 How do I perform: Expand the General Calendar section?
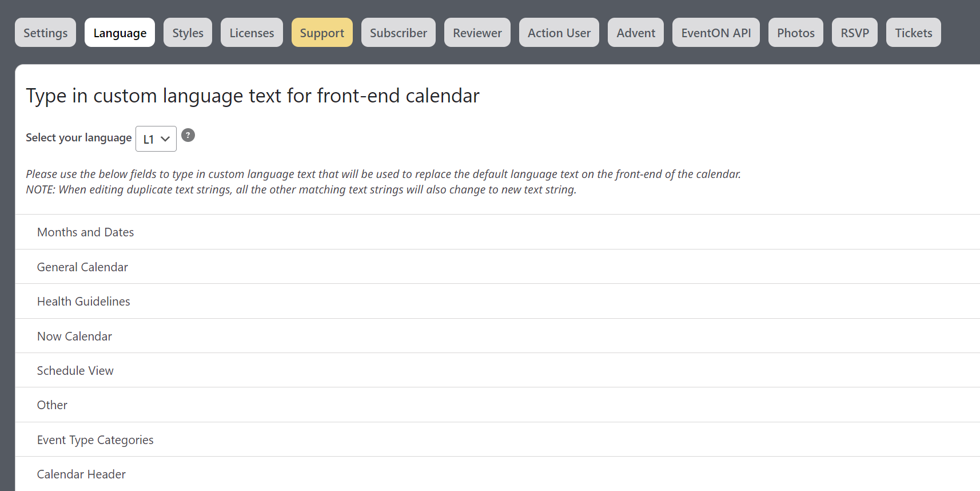[x=497, y=267]
